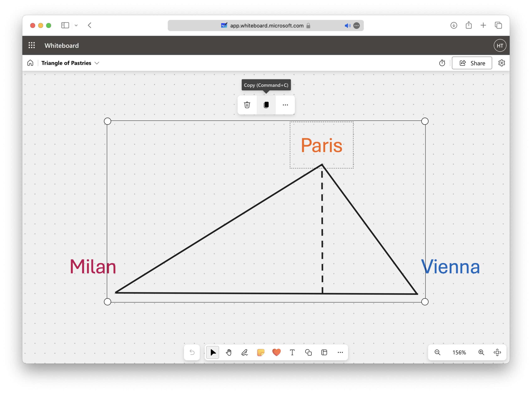532x393 pixels.
Task: Select the Milan text label
Action: (93, 266)
